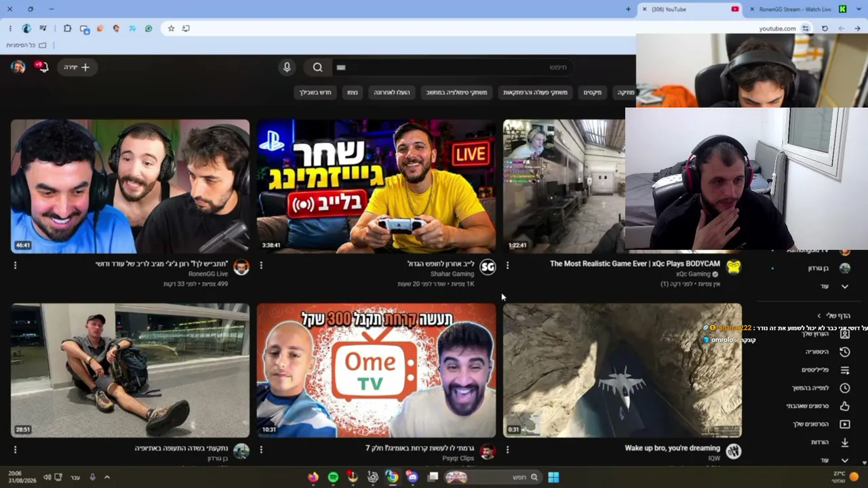Open the Chrome extensions puzzle icon

[67, 28]
